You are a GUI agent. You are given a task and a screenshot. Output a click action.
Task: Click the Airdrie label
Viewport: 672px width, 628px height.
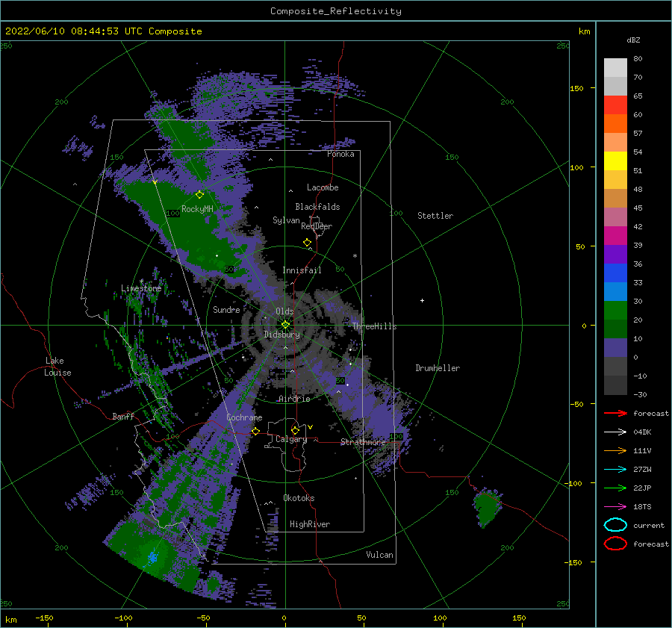coord(294,399)
